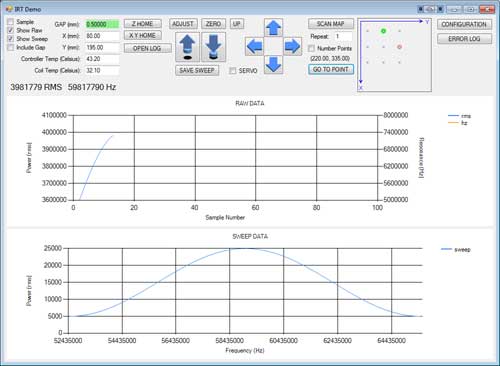Enable the Include Gap checkbox
The width and height of the screenshot is (500, 366).
pyautogui.click(x=11, y=47)
